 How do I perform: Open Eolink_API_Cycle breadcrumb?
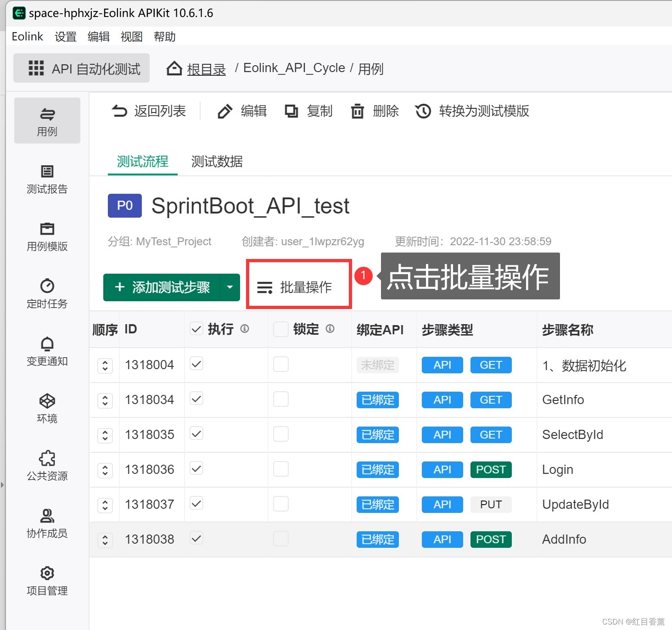click(294, 68)
